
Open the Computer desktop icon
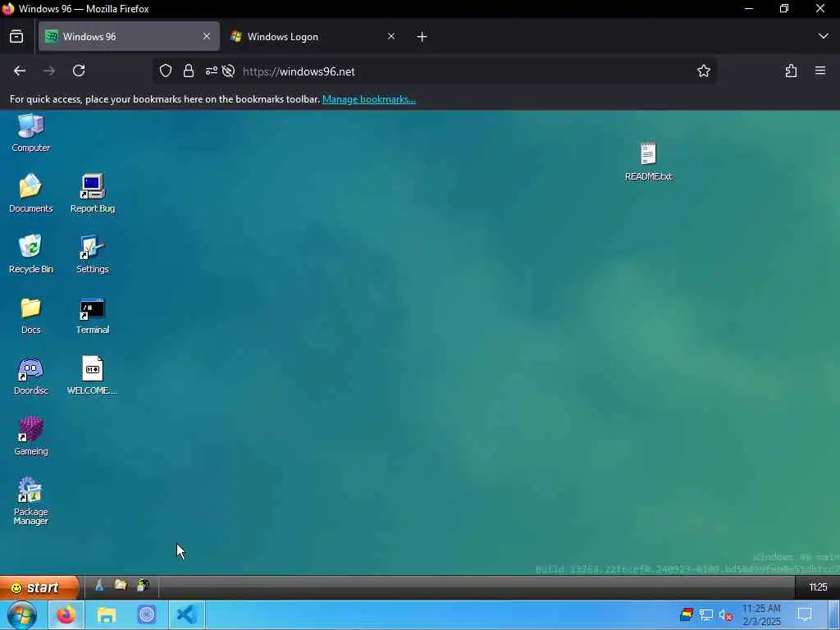tap(30, 133)
